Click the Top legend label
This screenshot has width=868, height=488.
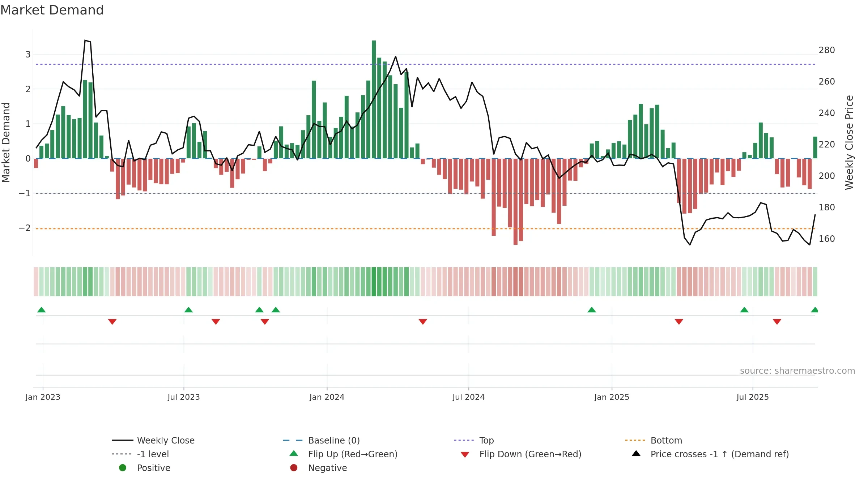click(486, 441)
